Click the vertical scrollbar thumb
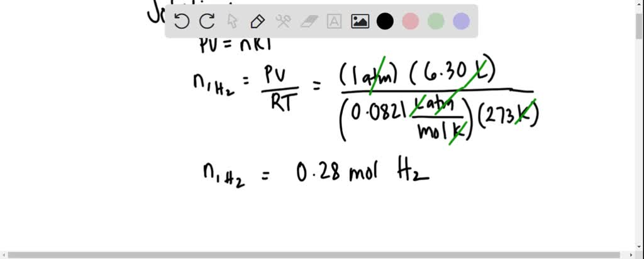The image size is (644, 259). (640, 25)
